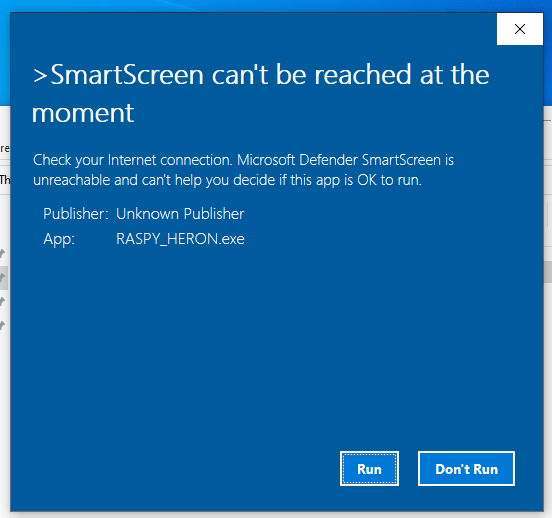Click the word moment in the heading

[83, 113]
